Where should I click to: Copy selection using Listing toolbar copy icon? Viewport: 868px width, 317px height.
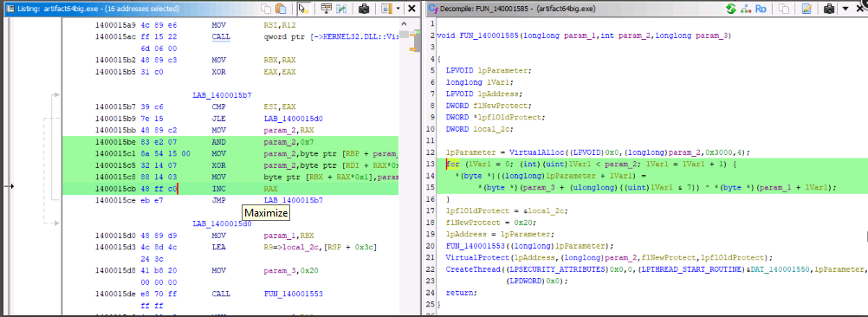[267, 9]
